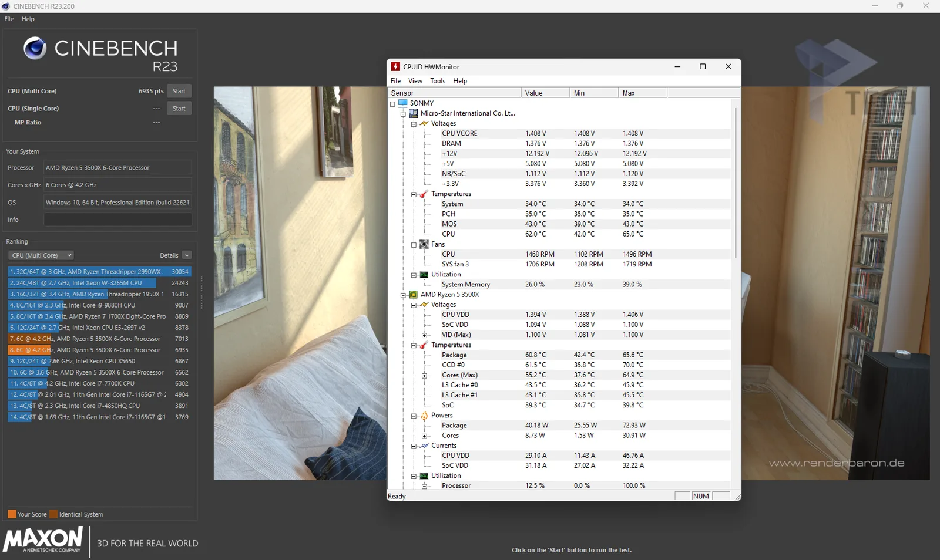The width and height of the screenshot is (940, 560).
Task: Select the Xeon W-3265M ranking entry
Action: pos(99,283)
